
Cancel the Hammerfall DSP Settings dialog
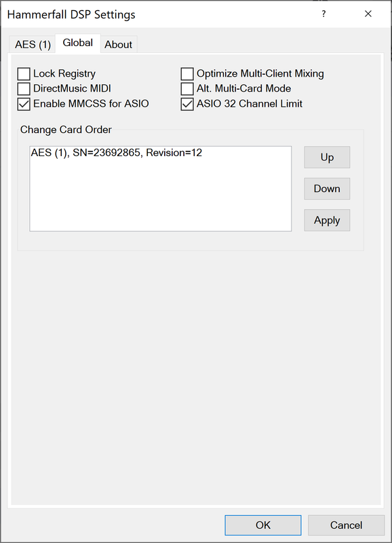point(346,525)
